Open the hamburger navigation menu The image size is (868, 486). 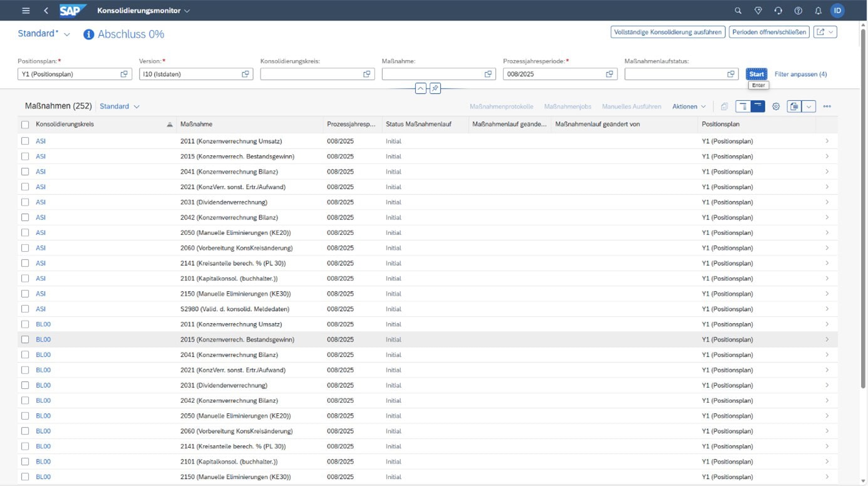26,11
